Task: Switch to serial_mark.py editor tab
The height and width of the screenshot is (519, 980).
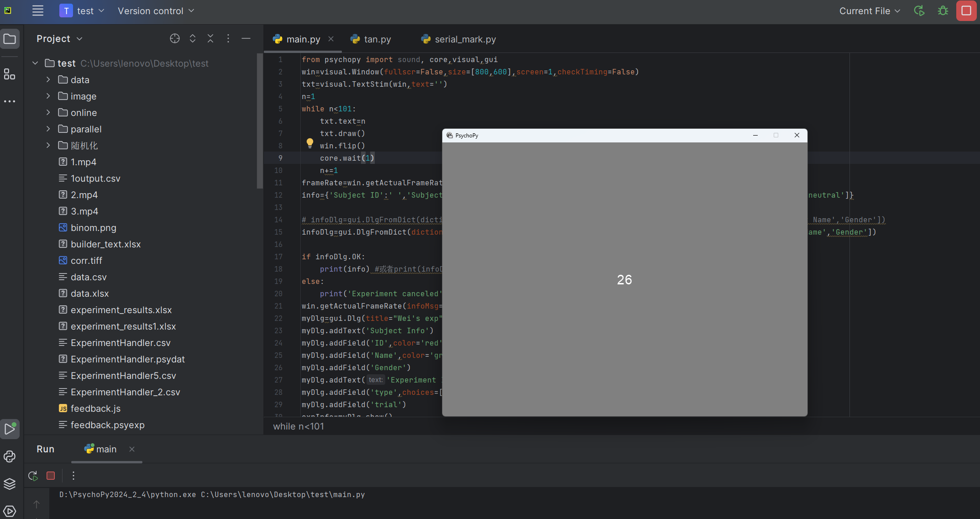Action: [x=465, y=39]
